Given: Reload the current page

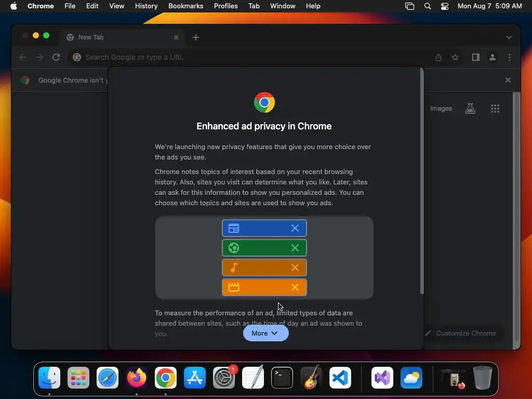Looking at the screenshot, I should pyautogui.click(x=56, y=57).
